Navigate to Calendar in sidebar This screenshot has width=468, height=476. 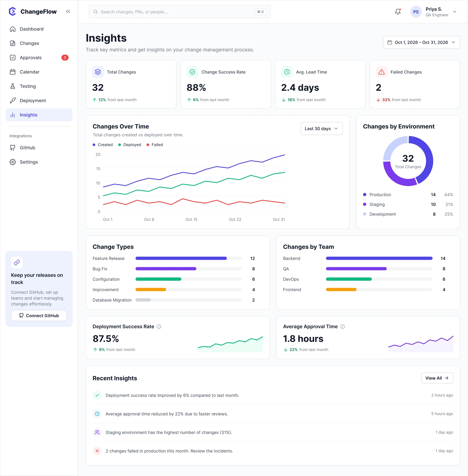(39, 72)
